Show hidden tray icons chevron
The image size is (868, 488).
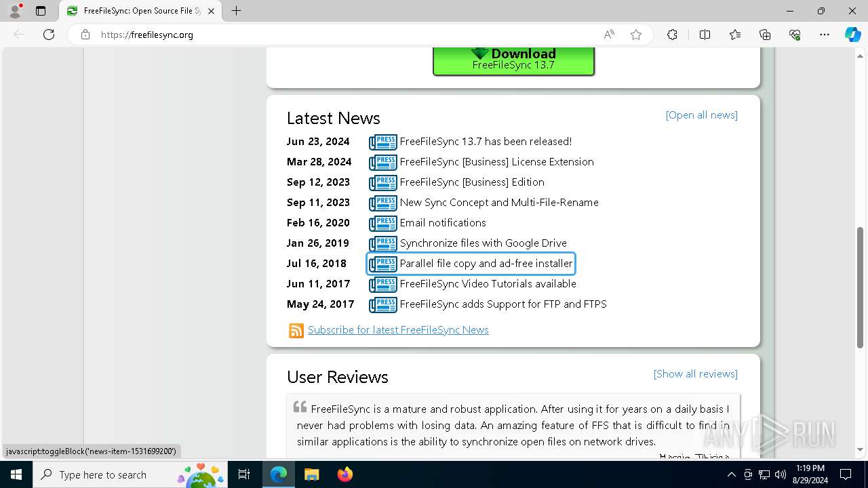(x=731, y=474)
